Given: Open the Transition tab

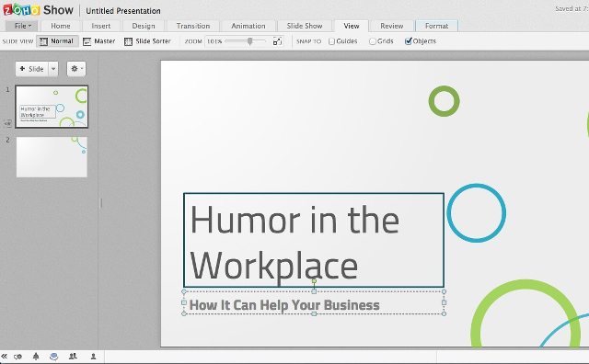Looking at the screenshot, I should (193, 26).
